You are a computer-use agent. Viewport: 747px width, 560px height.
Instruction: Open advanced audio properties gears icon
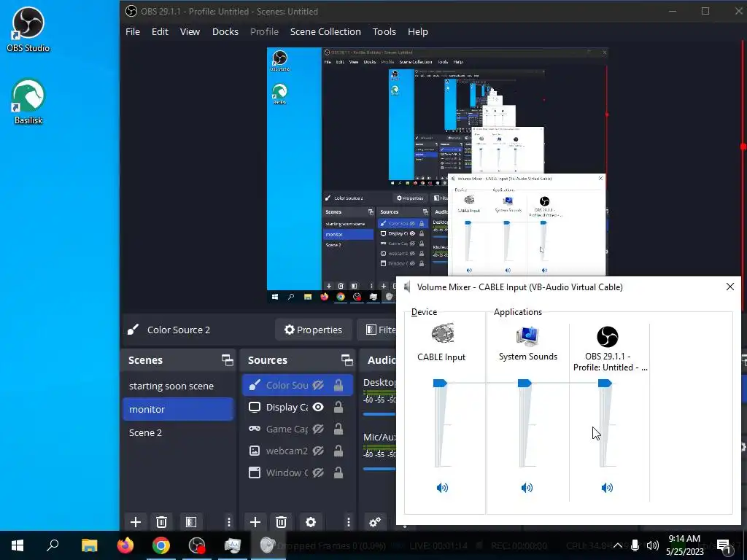tap(375, 522)
